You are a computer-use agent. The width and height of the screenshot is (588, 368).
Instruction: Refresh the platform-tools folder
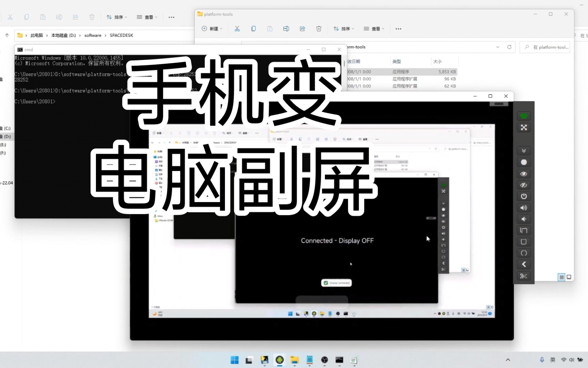509,47
